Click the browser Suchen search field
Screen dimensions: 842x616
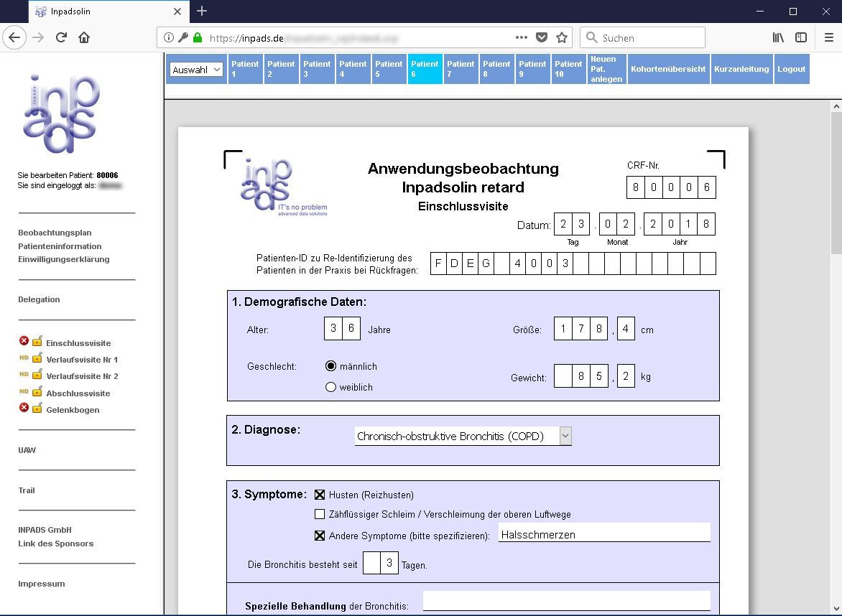[643, 37]
